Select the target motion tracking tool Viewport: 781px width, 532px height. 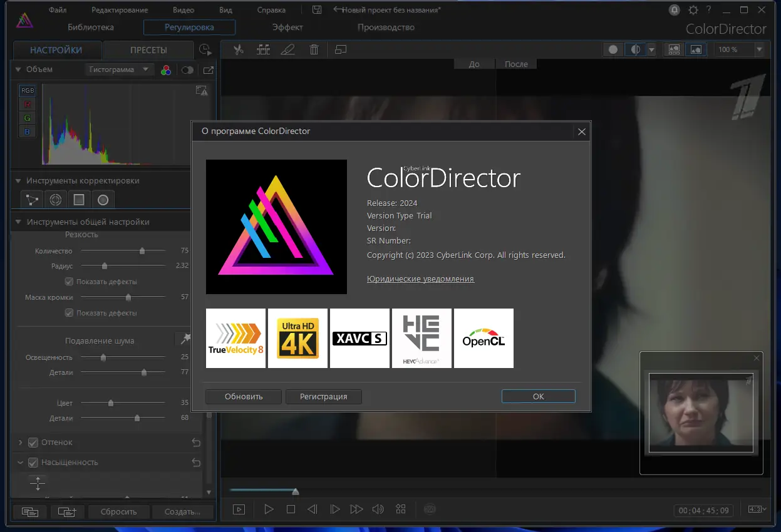click(56, 200)
